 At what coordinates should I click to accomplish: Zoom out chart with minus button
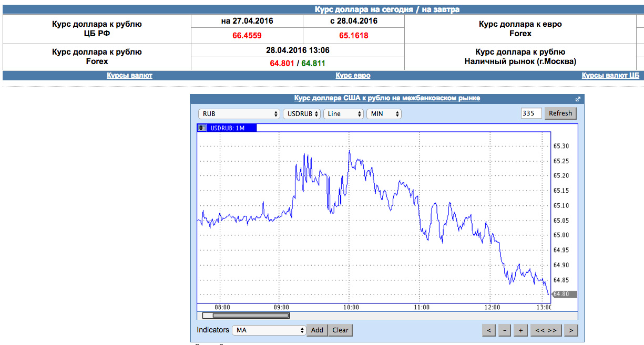(504, 330)
